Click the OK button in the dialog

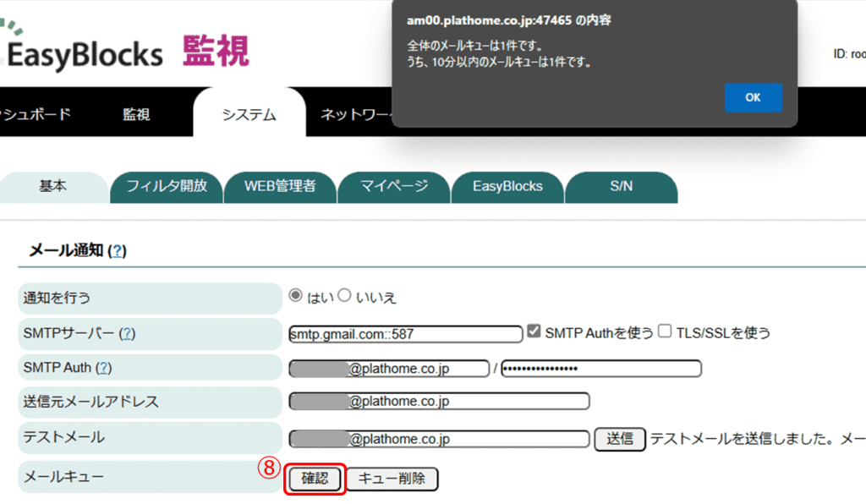752,97
